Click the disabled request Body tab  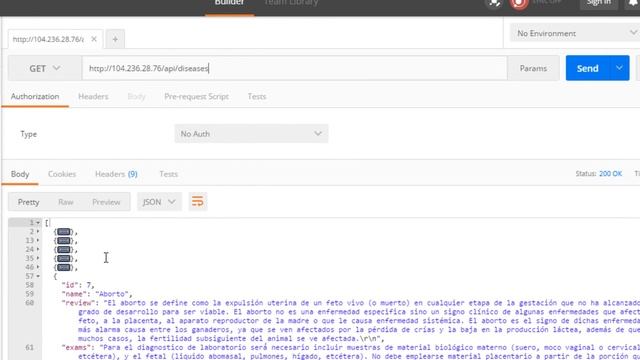pos(136,97)
